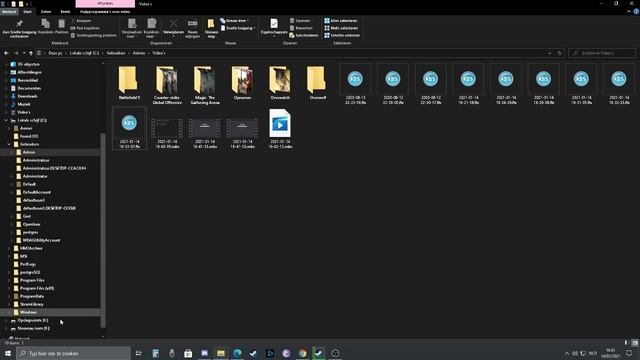Image resolution: width=640 pixels, height=360 pixels.
Task: Open the Snelle toegang dropdown in ribbon
Action: (x=238, y=28)
